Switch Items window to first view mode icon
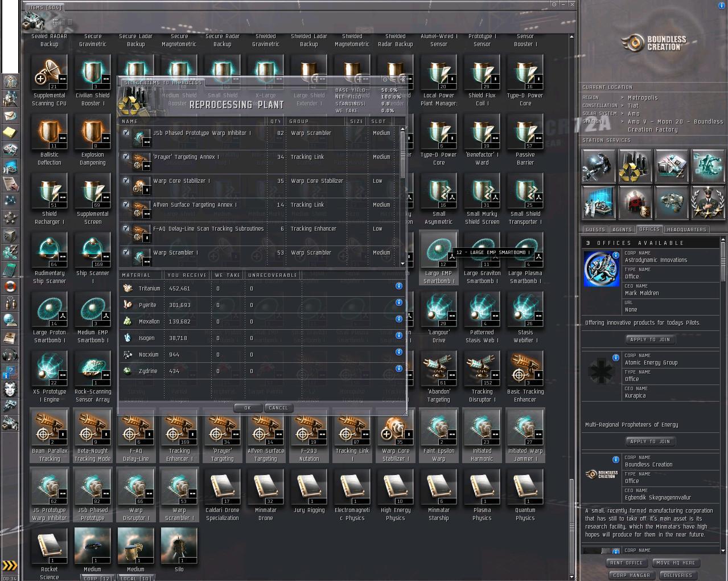This screenshot has height=581, width=728. tap(55, 22)
